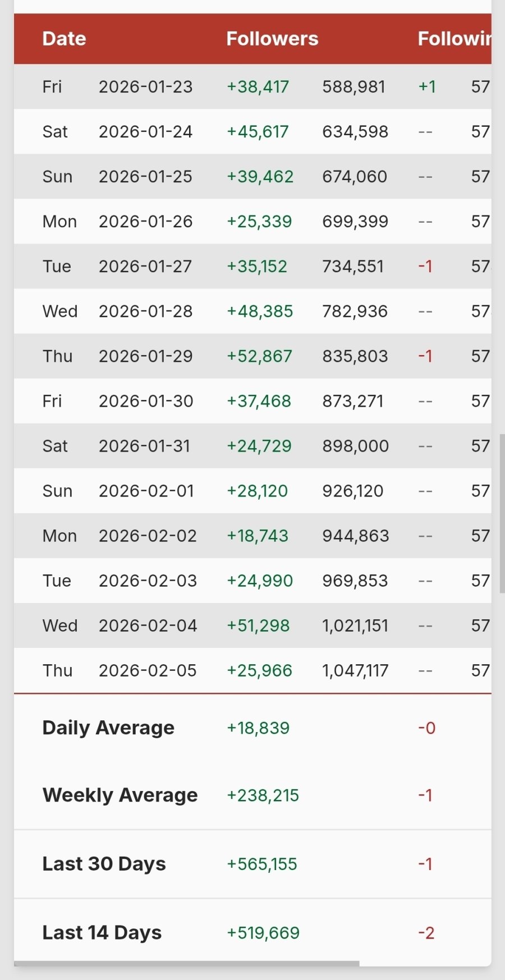Click the Last 14 Days +519,669 value

tap(263, 933)
